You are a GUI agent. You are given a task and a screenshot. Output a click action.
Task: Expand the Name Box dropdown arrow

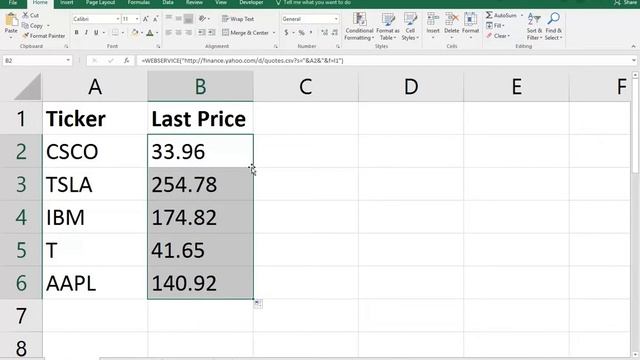(x=68, y=60)
